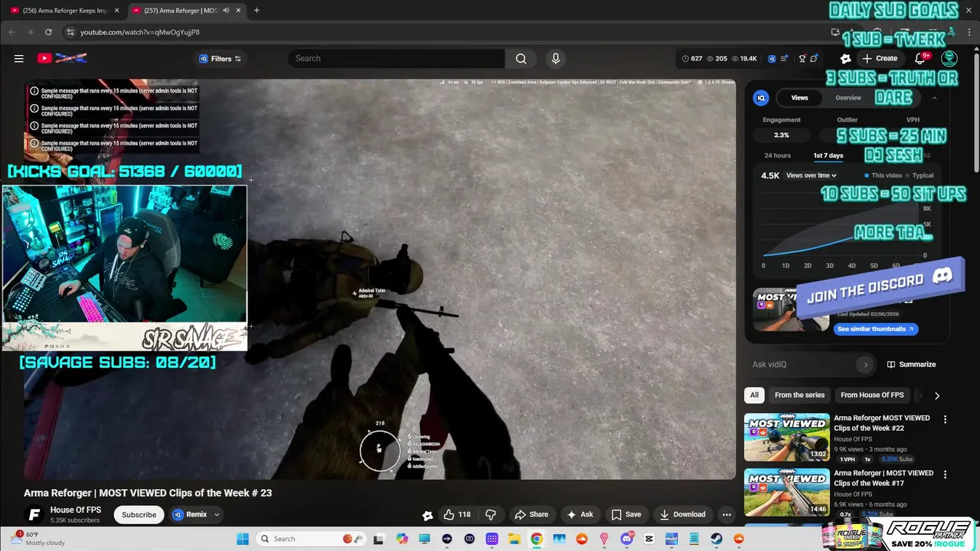Go to the YouTube home logo
Image resolution: width=980 pixels, height=551 pixels.
pyautogui.click(x=62, y=58)
